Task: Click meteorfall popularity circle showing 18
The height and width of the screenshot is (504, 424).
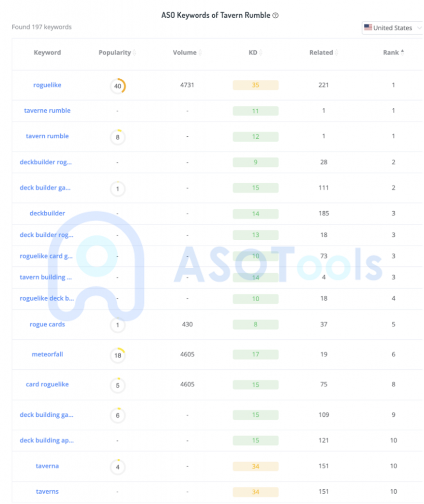Action: [118, 355]
